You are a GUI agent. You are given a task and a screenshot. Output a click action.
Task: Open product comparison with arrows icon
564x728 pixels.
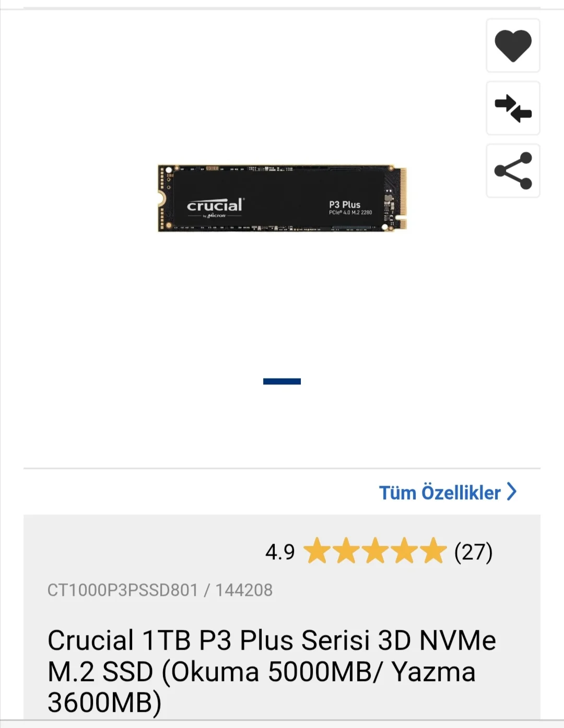click(x=513, y=108)
